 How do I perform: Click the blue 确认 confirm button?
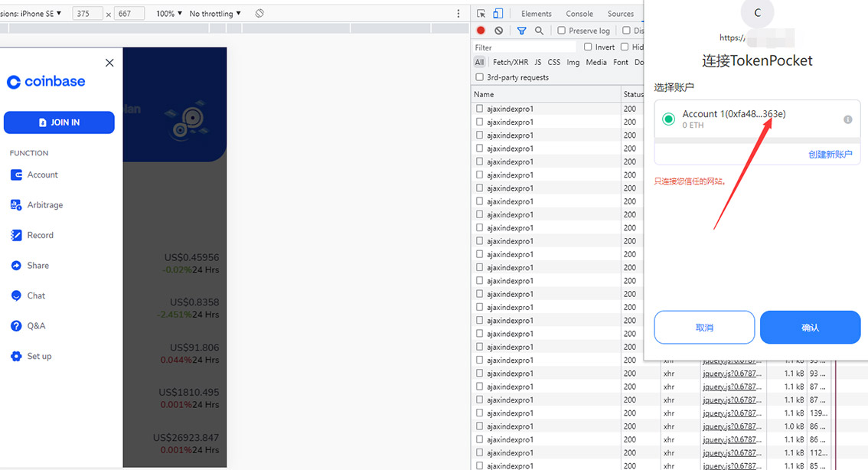[x=810, y=328]
